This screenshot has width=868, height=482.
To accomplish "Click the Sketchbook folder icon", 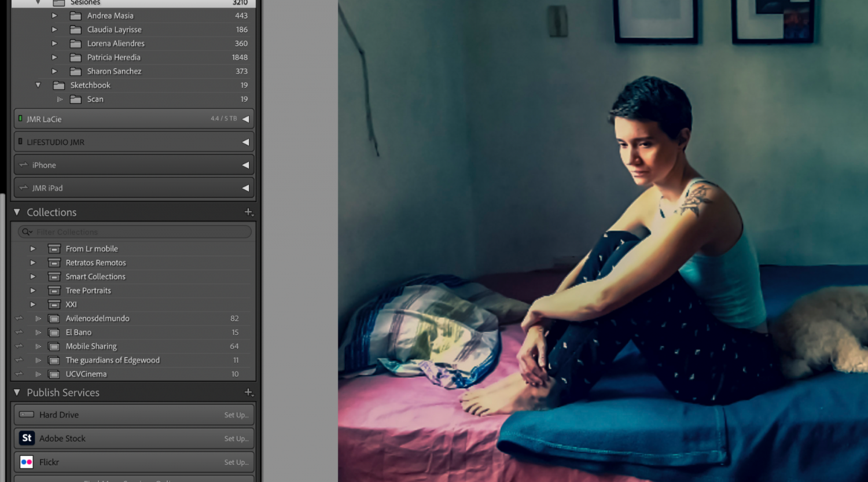I will pos(59,85).
